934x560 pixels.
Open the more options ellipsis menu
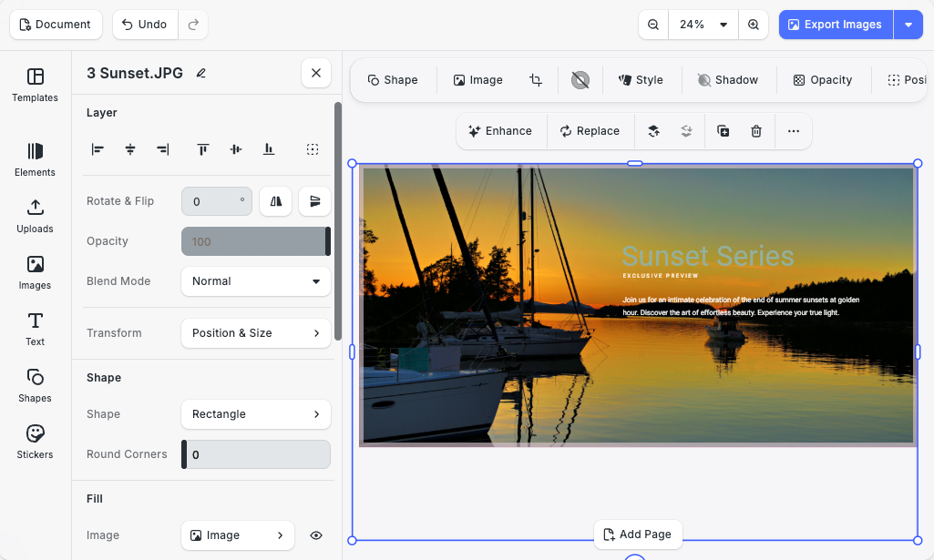click(794, 131)
